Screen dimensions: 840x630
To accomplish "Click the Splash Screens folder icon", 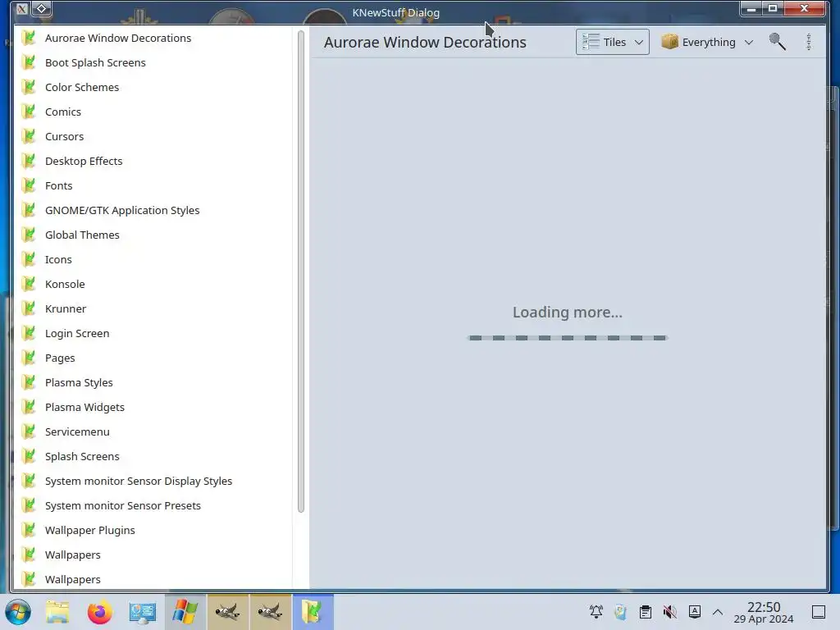I will click(29, 457).
